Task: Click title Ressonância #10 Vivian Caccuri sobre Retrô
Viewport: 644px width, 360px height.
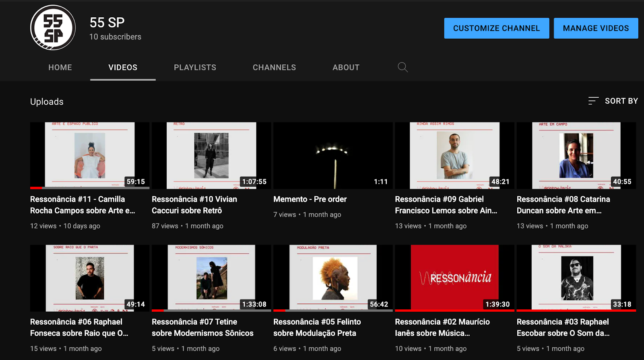Action: point(194,205)
